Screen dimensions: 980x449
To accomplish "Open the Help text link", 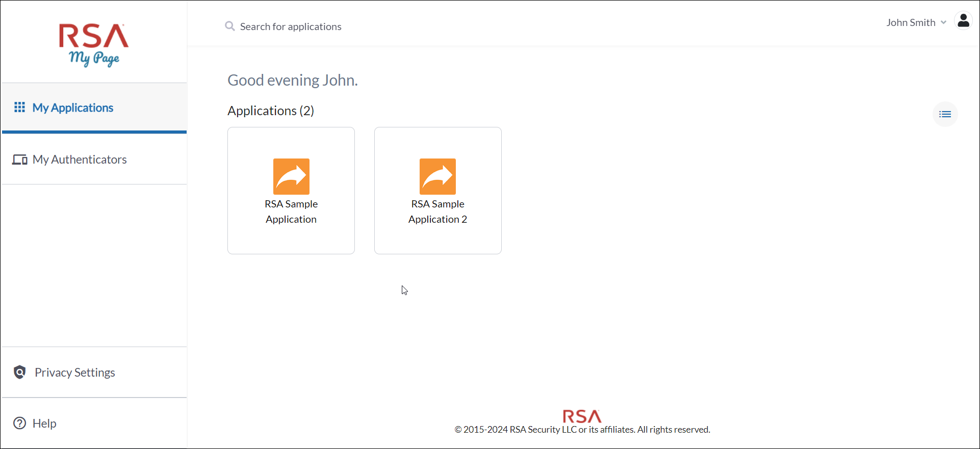I will [44, 424].
